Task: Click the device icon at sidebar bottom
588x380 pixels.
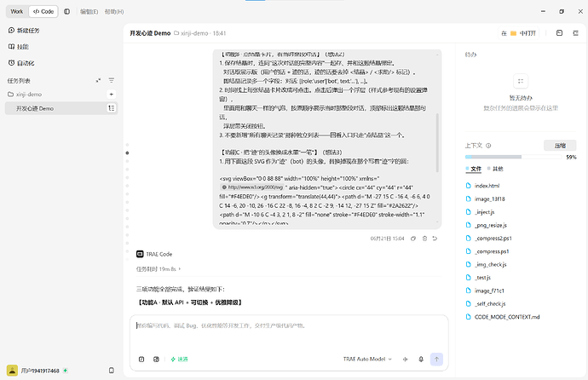Action: (112, 371)
